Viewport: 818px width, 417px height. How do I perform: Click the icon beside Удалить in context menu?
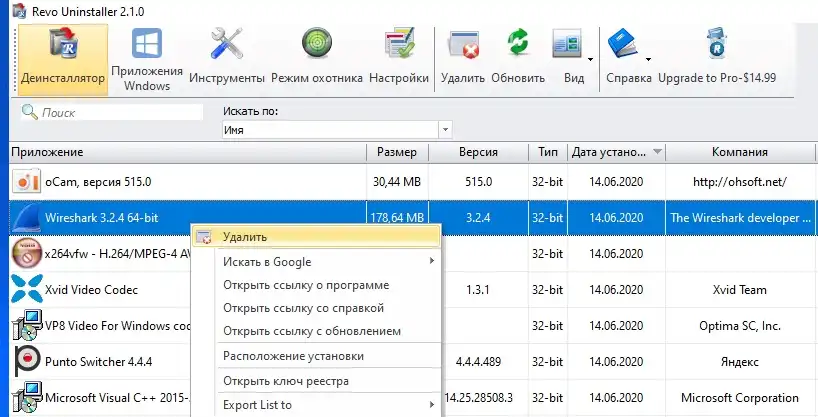point(203,237)
